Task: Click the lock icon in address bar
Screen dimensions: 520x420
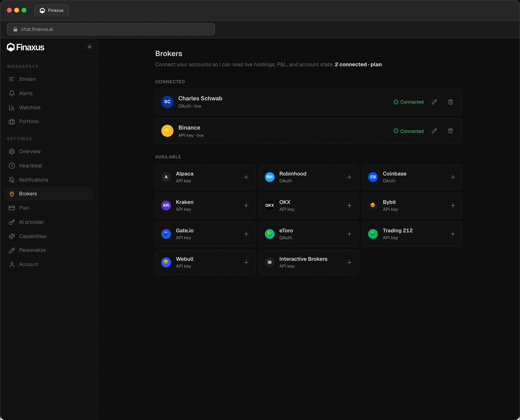Action: pyautogui.click(x=15, y=29)
